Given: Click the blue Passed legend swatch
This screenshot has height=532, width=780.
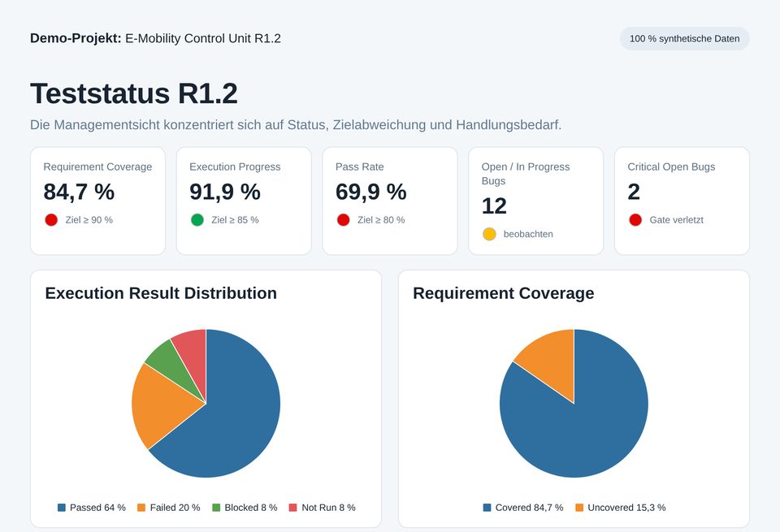Looking at the screenshot, I should coord(62,508).
